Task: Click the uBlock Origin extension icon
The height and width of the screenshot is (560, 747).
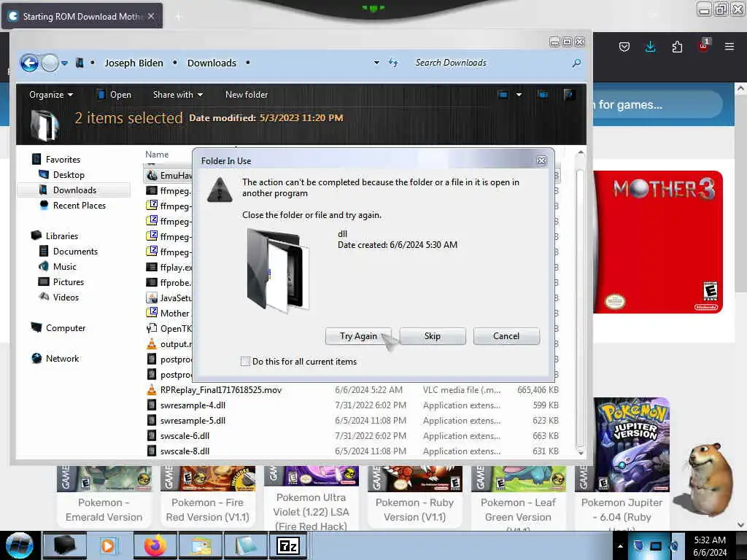Action: (x=704, y=46)
